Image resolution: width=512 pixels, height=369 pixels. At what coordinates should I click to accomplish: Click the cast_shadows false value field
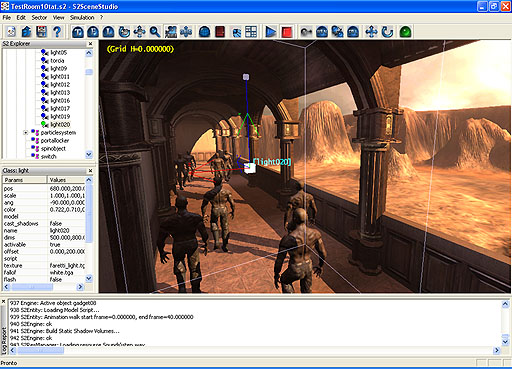click(x=66, y=224)
